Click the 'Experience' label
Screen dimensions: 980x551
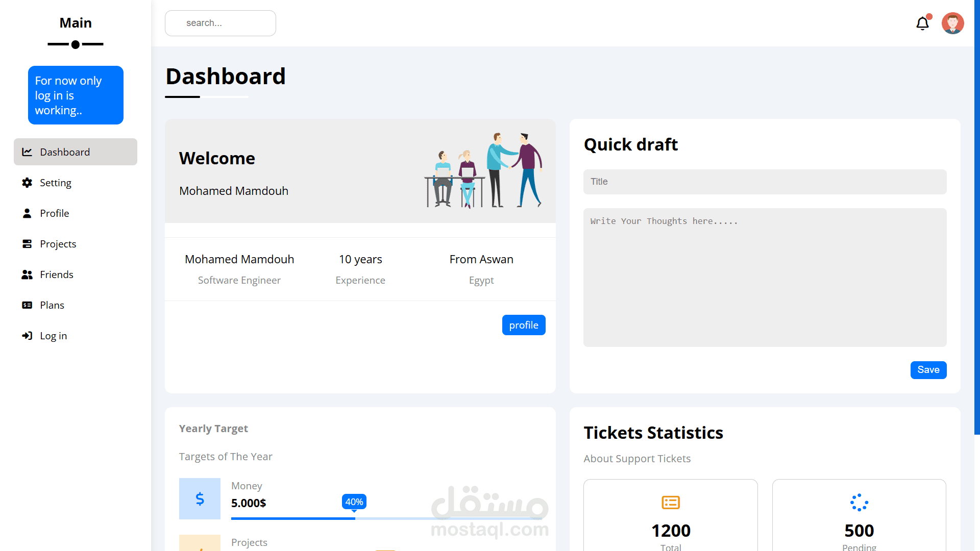click(360, 280)
